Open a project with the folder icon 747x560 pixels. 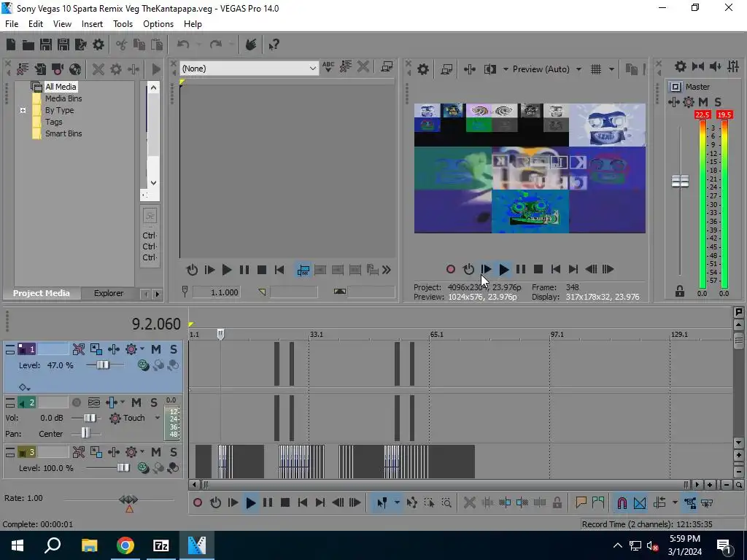click(x=28, y=44)
